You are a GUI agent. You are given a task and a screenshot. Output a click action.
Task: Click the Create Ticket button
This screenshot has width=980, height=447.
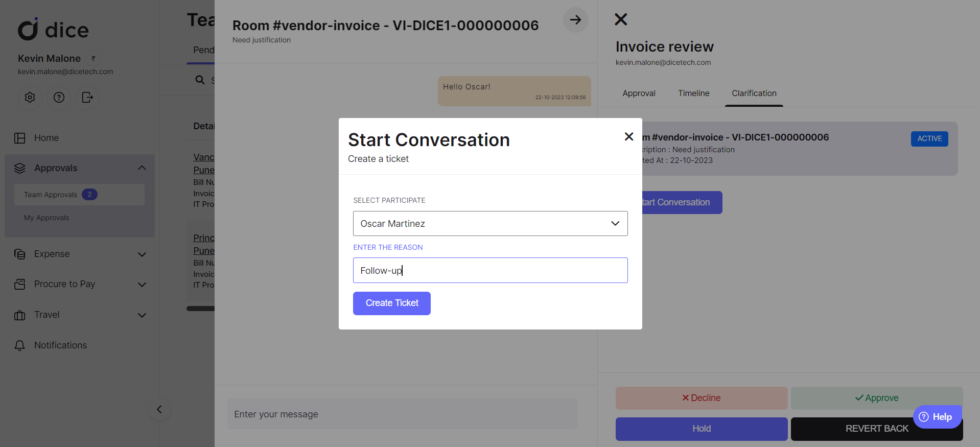pyautogui.click(x=392, y=303)
